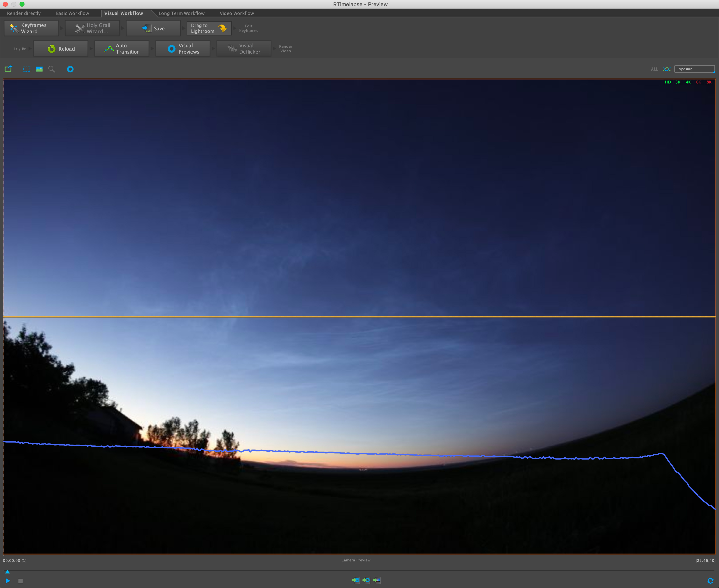Click the export preview icon with arrow
Screen dimensions: 719x588
coord(8,69)
